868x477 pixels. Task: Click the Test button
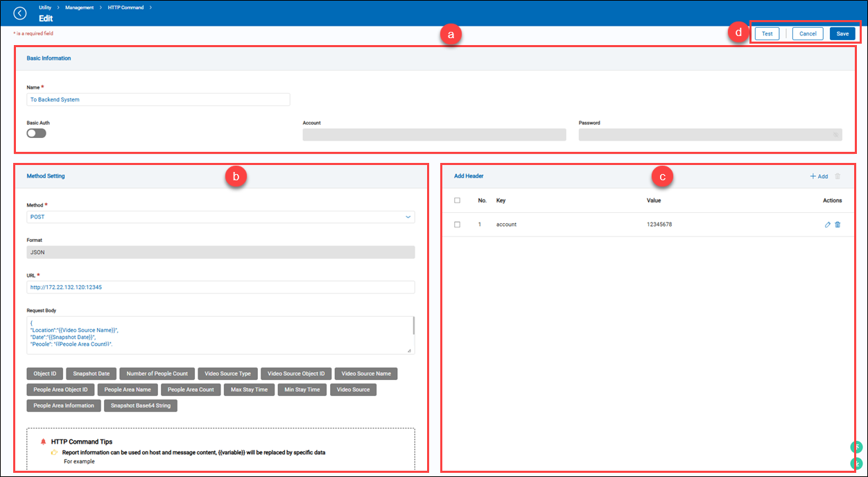tap(767, 33)
